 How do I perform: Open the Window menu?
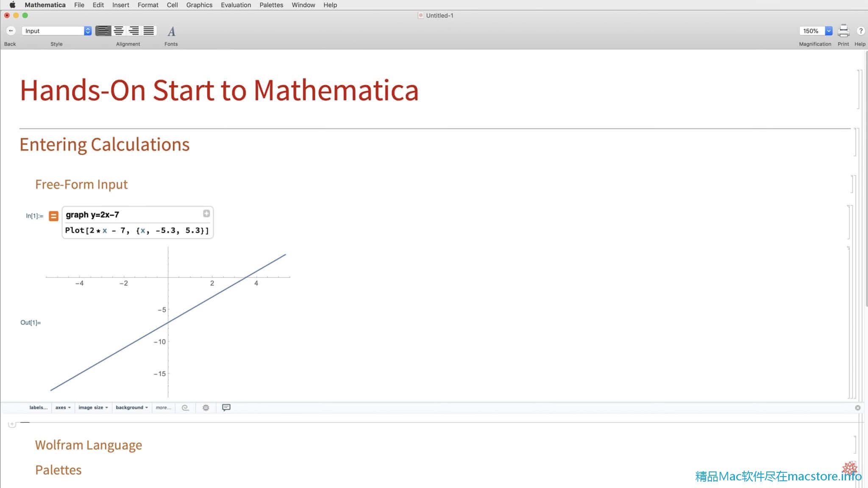303,5
